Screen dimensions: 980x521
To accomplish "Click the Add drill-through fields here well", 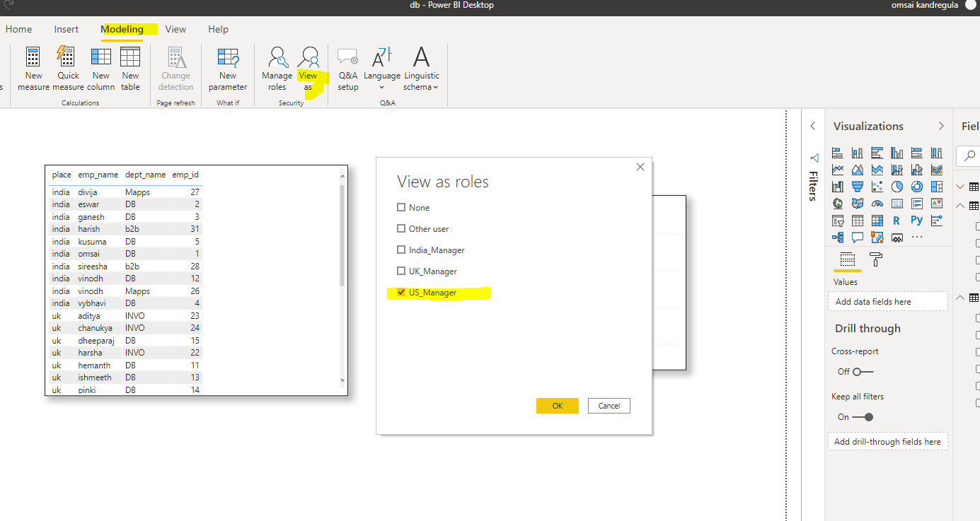I will click(x=887, y=441).
